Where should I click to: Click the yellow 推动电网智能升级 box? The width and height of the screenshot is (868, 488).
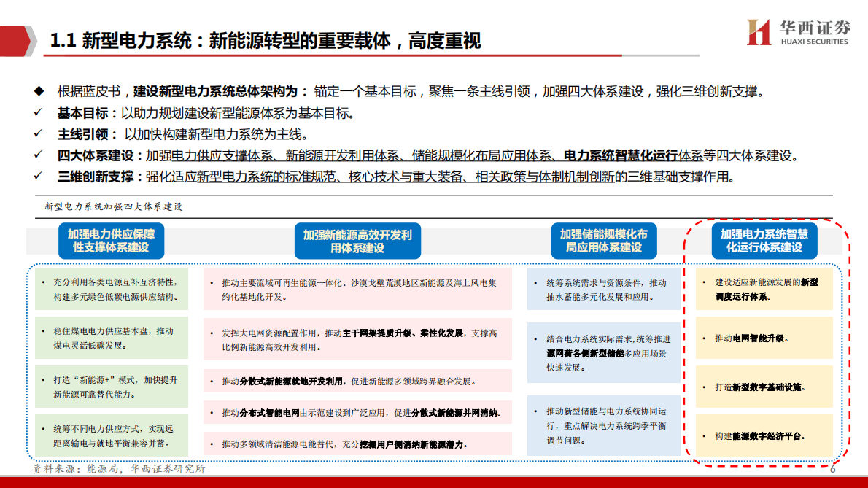point(764,339)
